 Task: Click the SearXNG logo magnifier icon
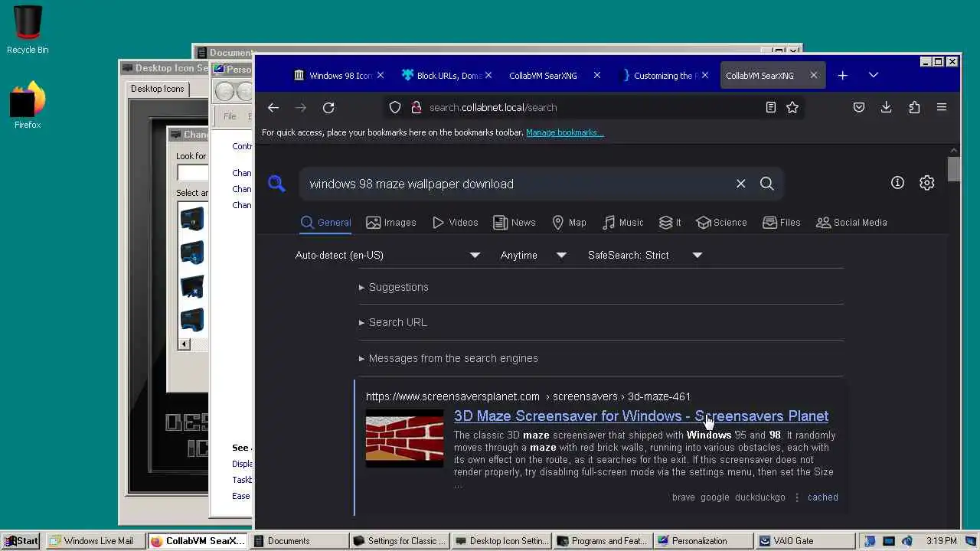(x=276, y=184)
